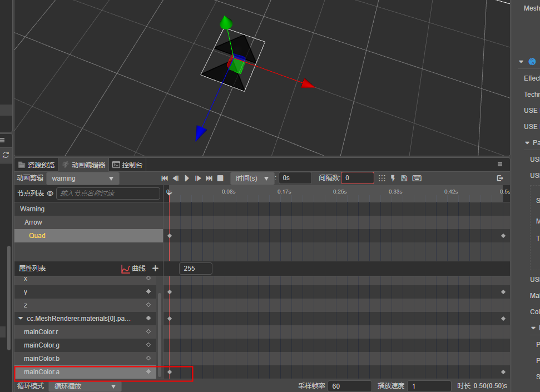540x392 pixels.
Task: Open the 循环播放 loop mode dropdown
Action: point(85,386)
